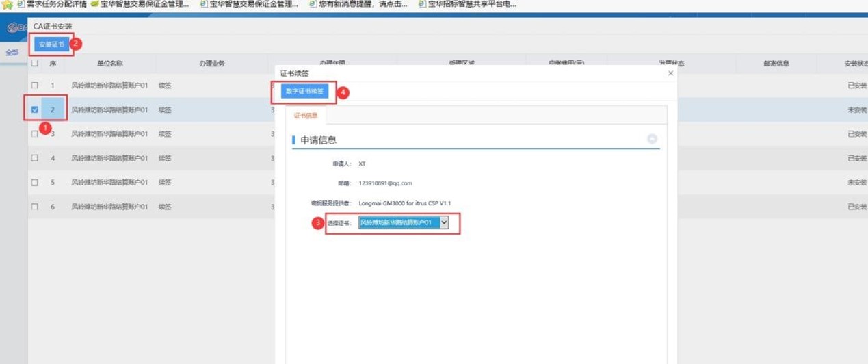
Task: Switch to the 证书信息 tab
Action: [306, 116]
